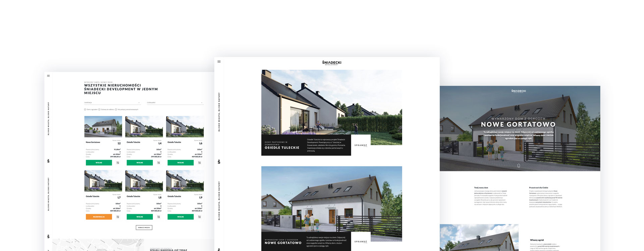Click the grey map at listings page bottom
The height and width of the screenshot is (251, 644).
(98, 245)
